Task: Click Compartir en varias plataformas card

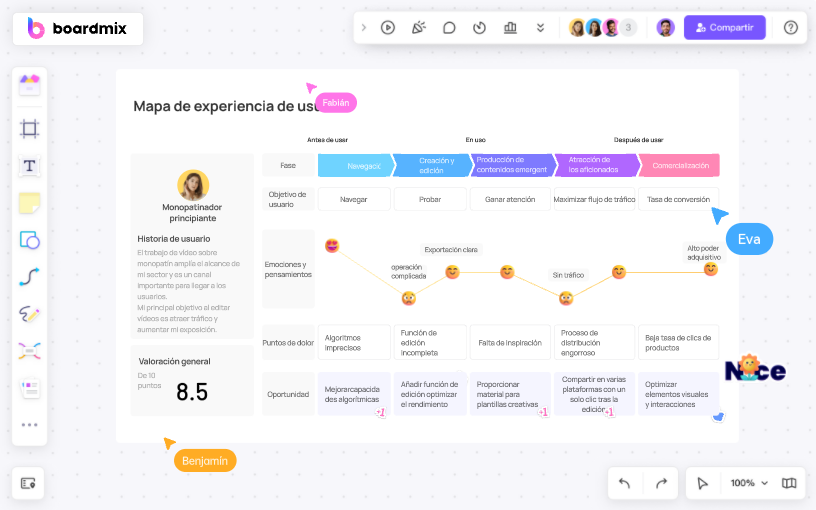Action: coord(594,394)
